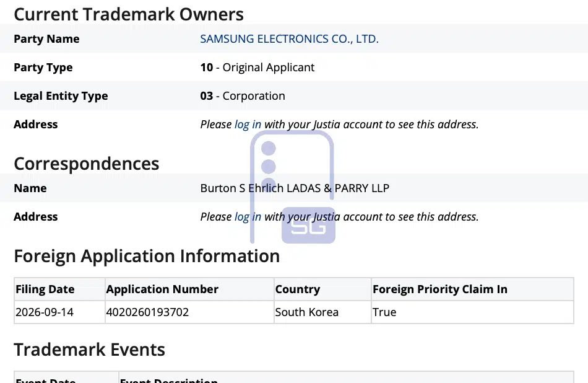Select the Correspondences heading

coord(87,164)
